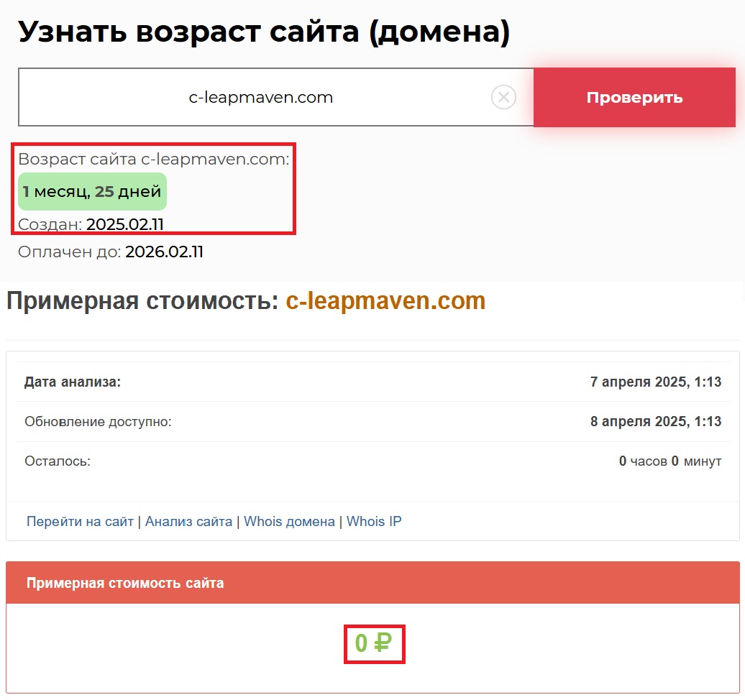Clear the domain input with the X icon
Screen dimensions: 745x700
(x=503, y=97)
